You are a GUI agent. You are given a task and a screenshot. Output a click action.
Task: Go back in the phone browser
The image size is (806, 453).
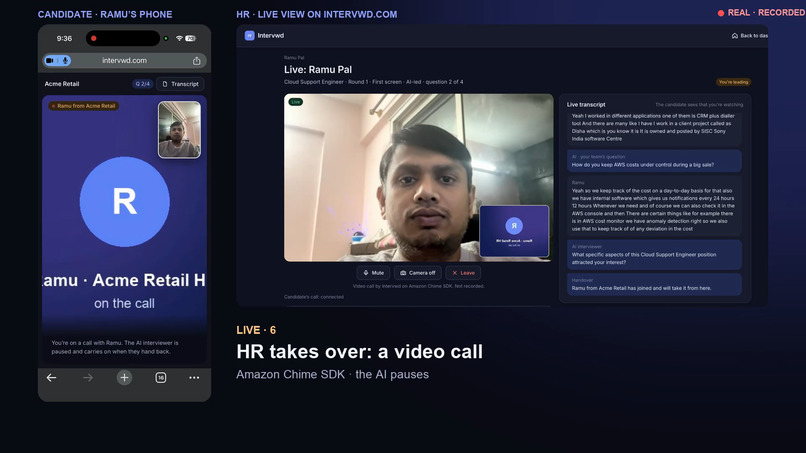click(x=51, y=377)
